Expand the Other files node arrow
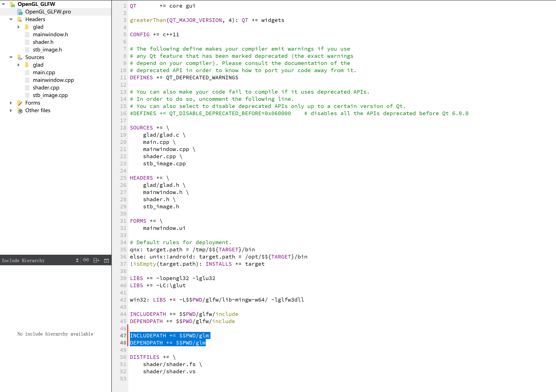The image size is (556, 392). [11, 110]
